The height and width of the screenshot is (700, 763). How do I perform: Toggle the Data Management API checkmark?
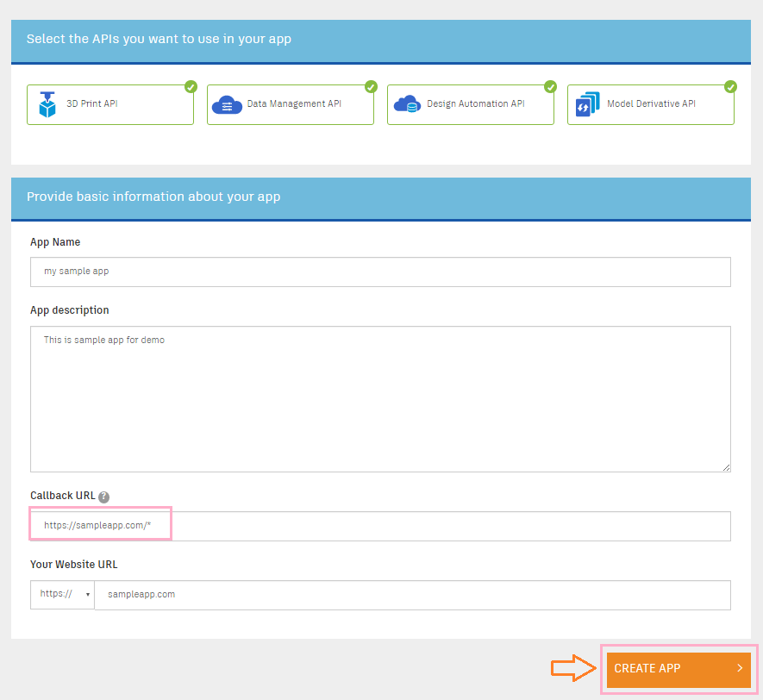coord(371,86)
